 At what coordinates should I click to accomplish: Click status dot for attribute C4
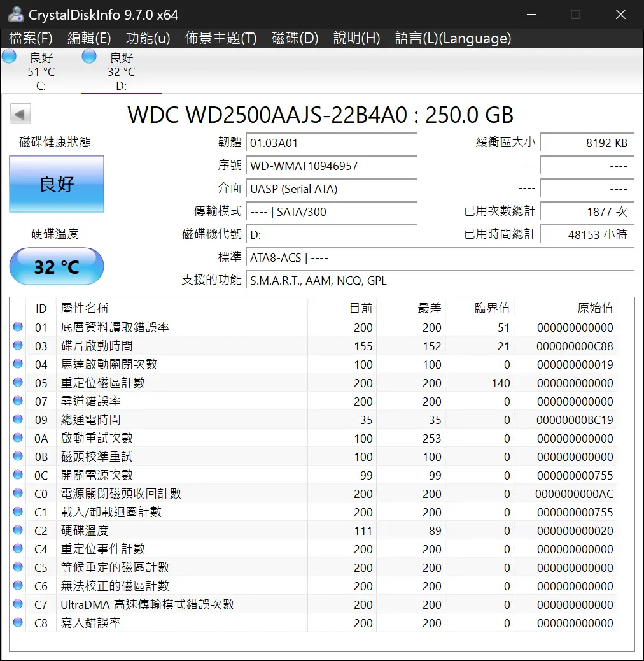[x=18, y=548]
